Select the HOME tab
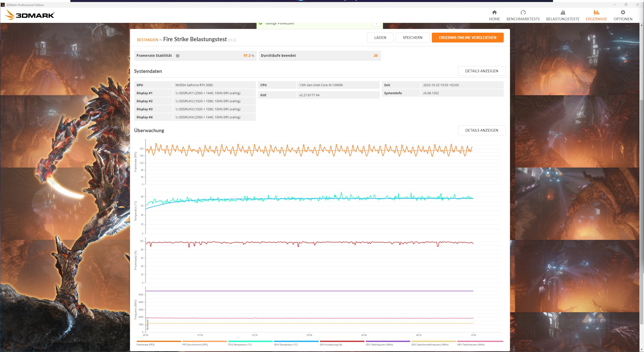 [494, 16]
